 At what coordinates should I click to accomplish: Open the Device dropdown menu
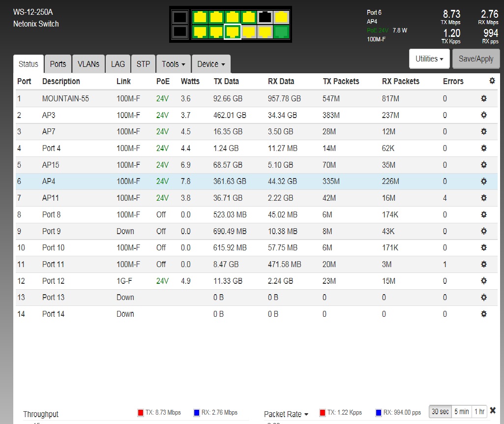point(210,64)
